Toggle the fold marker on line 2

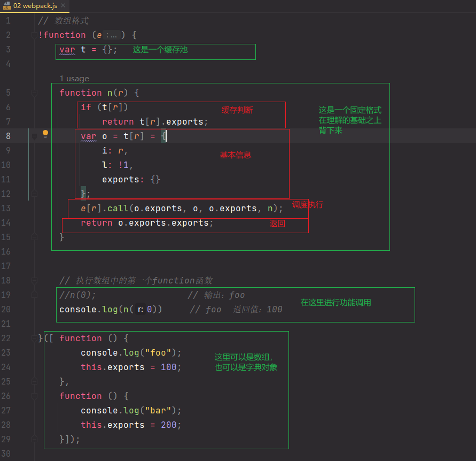pyautogui.click(x=34, y=35)
